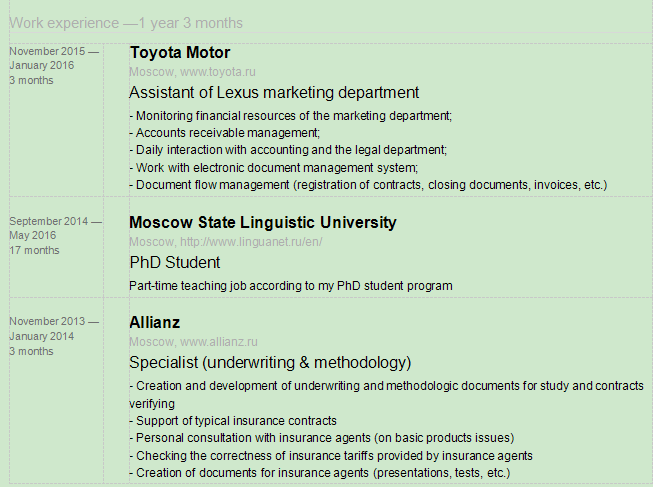Click the 17 months duration text
653x487 pixels.
point(34,250)
